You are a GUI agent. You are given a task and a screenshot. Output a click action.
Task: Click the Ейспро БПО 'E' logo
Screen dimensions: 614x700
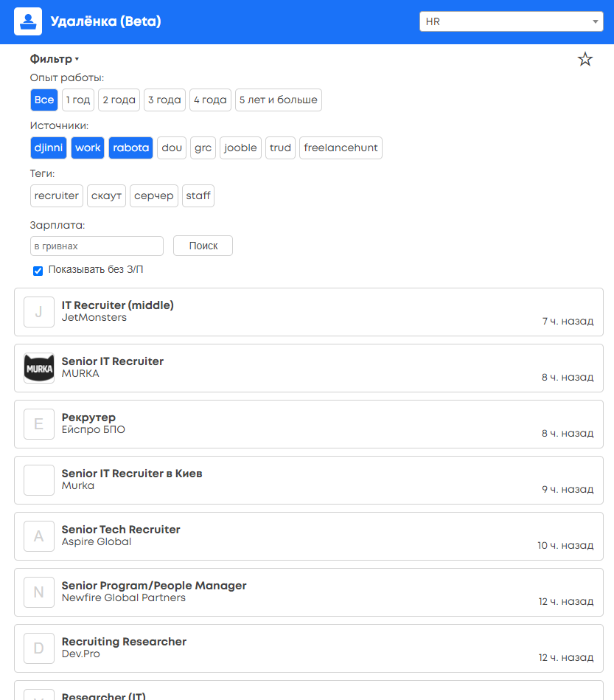coord(39,424)
